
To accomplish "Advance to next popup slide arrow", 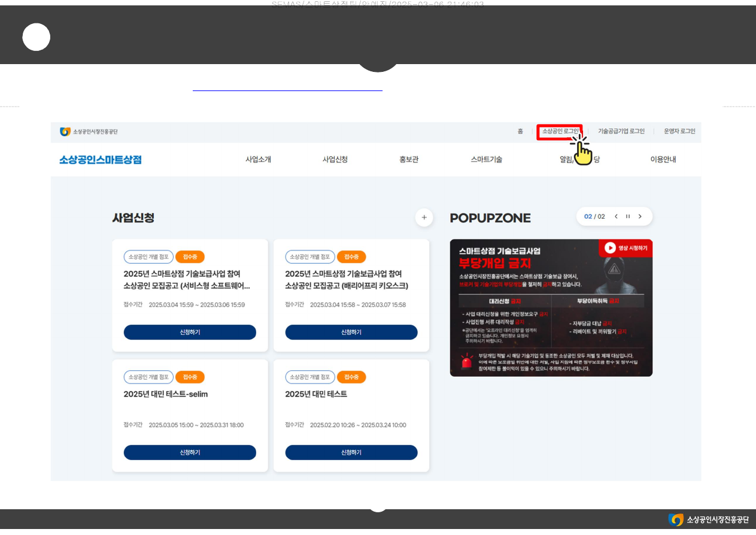I will [x=640, y=217].
